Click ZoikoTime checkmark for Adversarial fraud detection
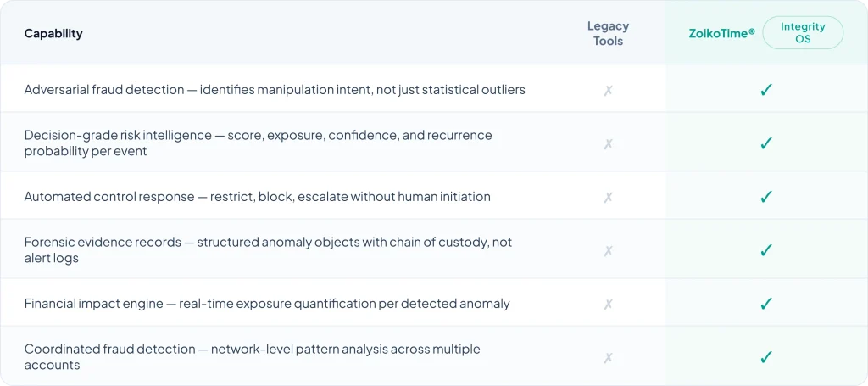 pyautogui.click(x=766, y=90)
